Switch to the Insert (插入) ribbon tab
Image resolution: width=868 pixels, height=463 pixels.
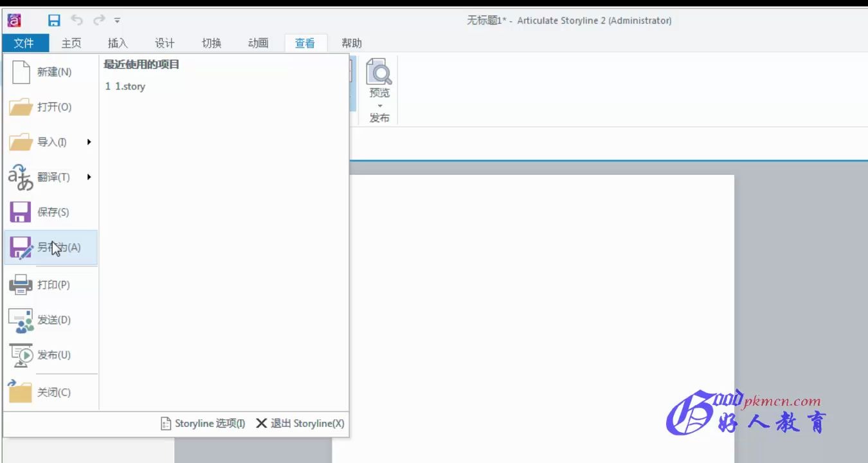[x=117, y=42]
